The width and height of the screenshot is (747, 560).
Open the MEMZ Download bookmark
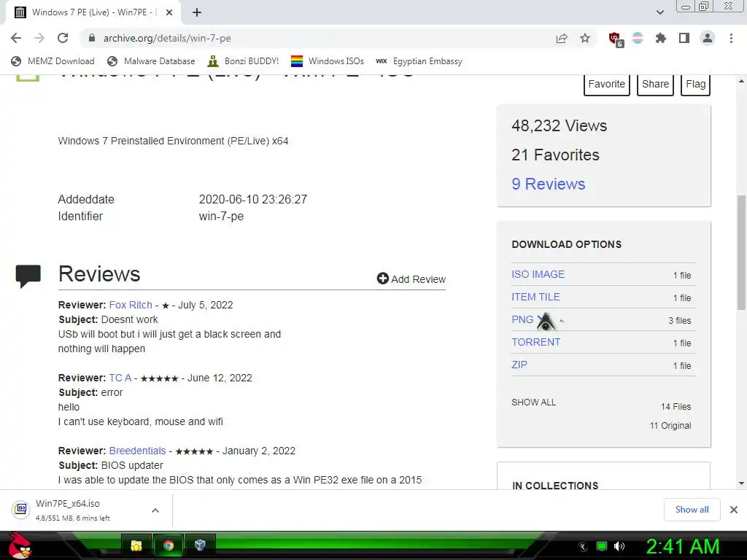53,61
